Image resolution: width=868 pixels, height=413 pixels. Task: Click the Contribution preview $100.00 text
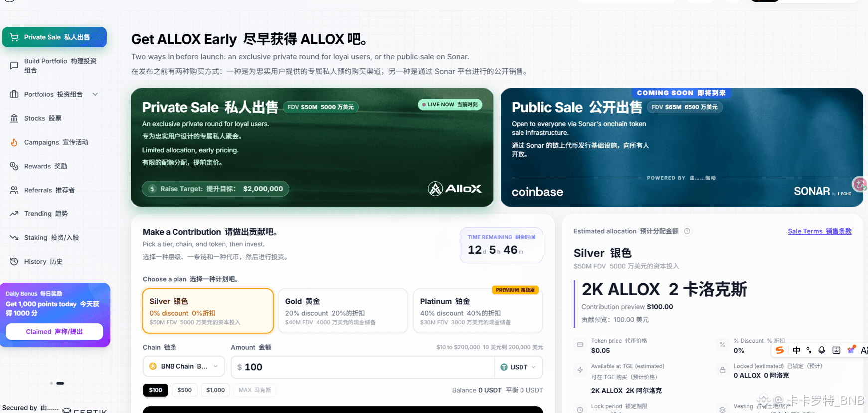pyautogui.click(x=627, y=307)
